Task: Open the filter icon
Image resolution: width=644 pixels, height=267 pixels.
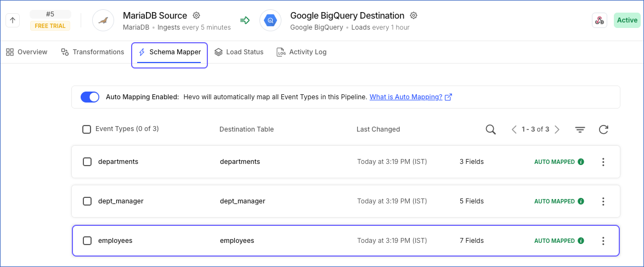Action: click(580, 130)
